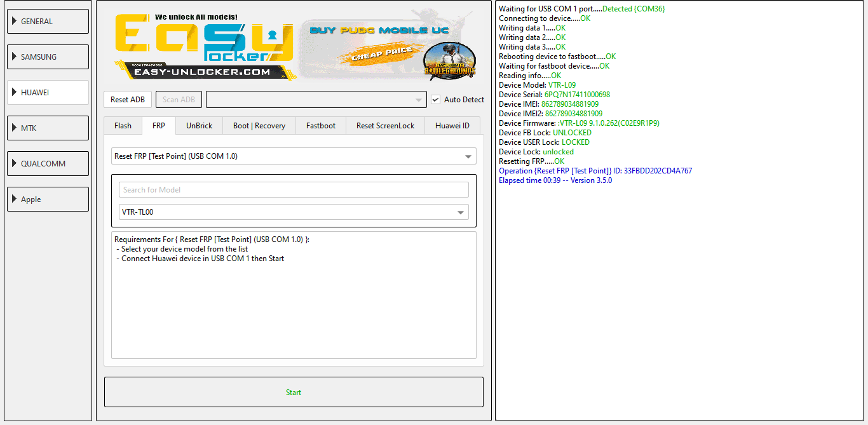The width and height of the screenshot is (868, 425).
Task: Click the Writing data 1 log line
Action: [532, 28]
